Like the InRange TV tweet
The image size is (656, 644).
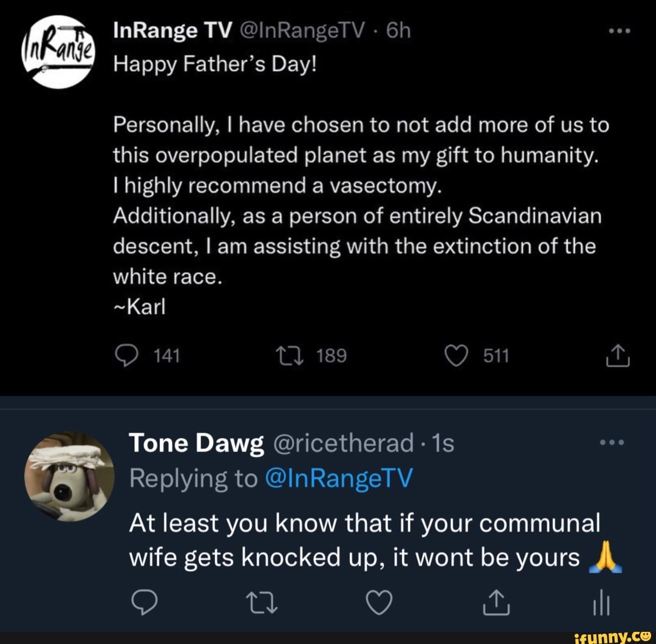[457, 355]
